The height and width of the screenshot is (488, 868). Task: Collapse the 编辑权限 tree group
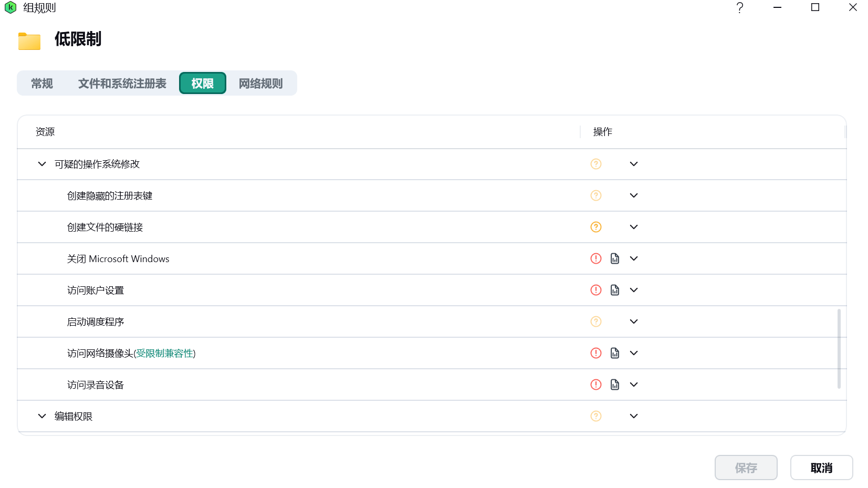42,416
